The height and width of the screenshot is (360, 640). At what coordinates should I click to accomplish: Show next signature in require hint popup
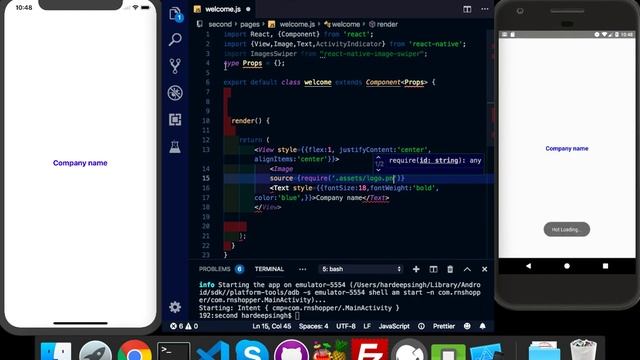coord(378,171)
